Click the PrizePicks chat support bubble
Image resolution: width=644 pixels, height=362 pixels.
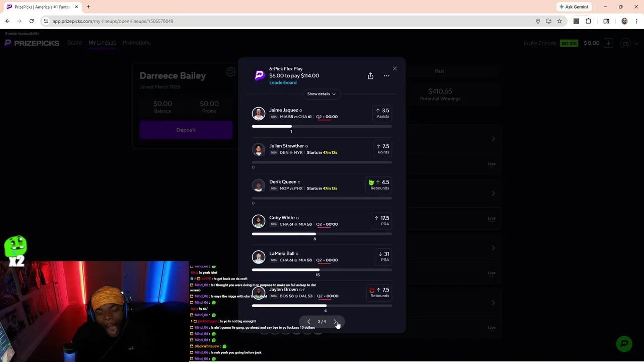coord(624,344)
